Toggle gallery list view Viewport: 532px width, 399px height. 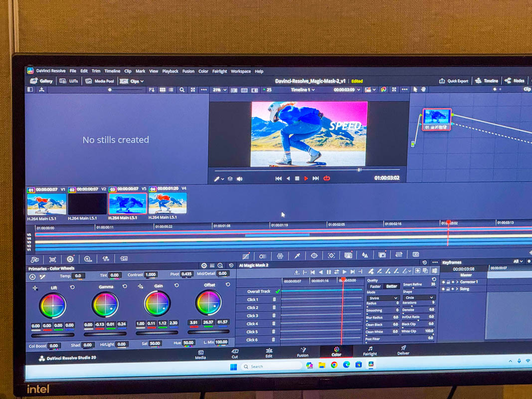coord(172,90)
